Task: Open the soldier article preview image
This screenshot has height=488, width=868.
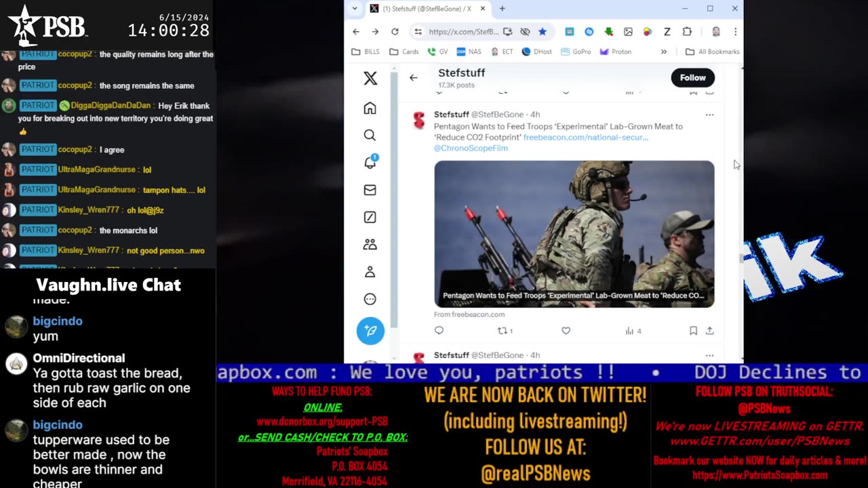Action: point(574,234)
